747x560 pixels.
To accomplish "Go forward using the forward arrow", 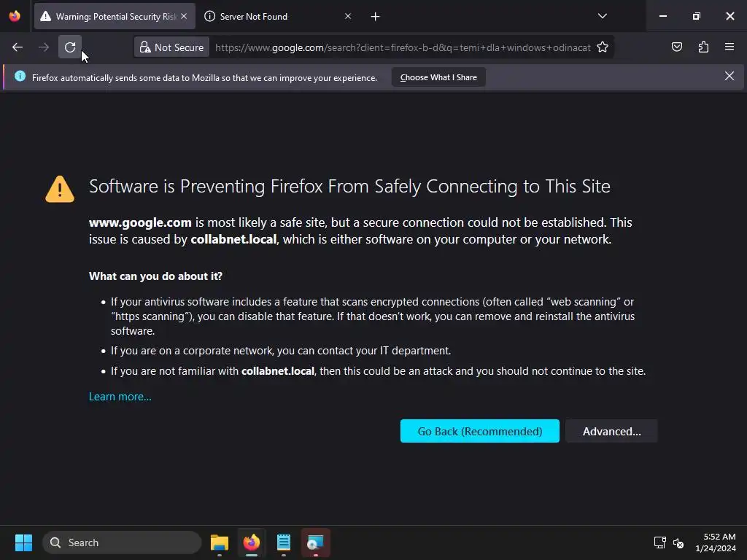I will 44,47.
